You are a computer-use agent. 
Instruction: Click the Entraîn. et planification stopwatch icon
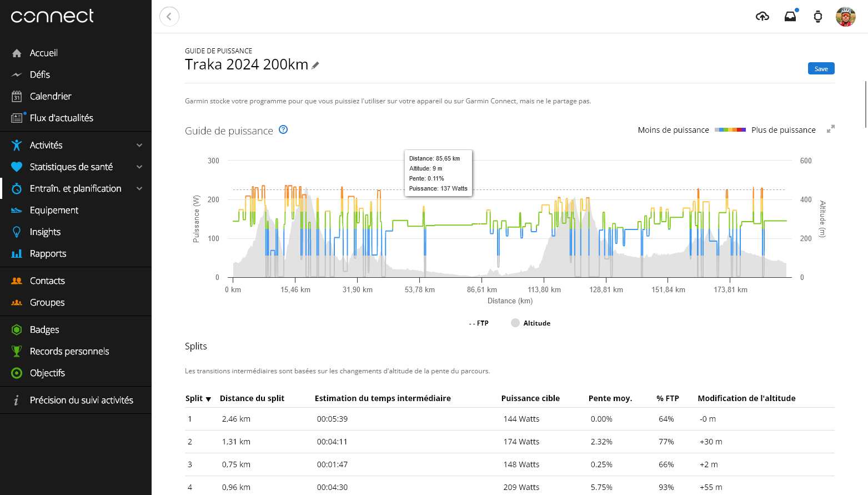[17, 188]
